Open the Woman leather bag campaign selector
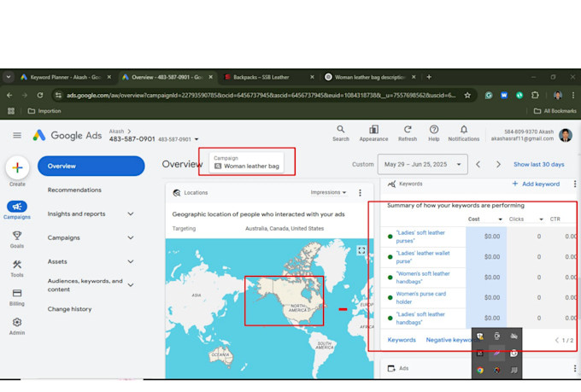The image size is (581, 392). (x=247, y=162)
